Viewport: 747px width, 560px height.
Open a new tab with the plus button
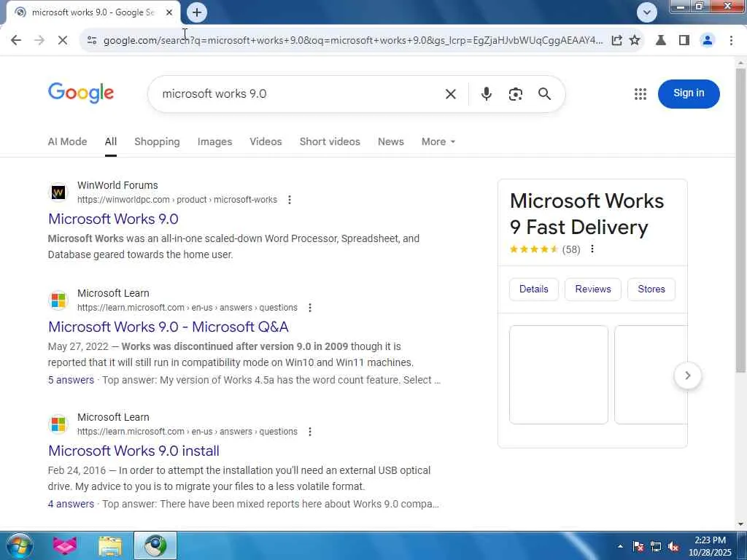click(197, 12)
